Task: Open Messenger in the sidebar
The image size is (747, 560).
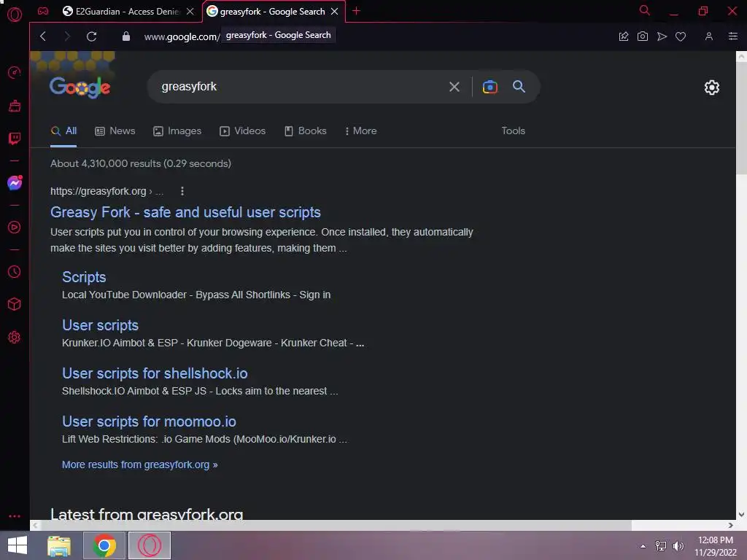Action: tap(15, 183)
